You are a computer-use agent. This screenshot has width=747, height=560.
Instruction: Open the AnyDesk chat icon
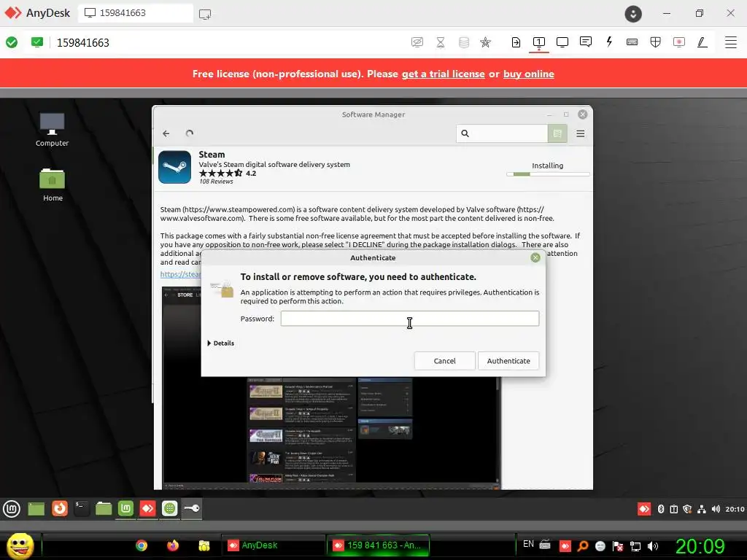tap(586, 42)
